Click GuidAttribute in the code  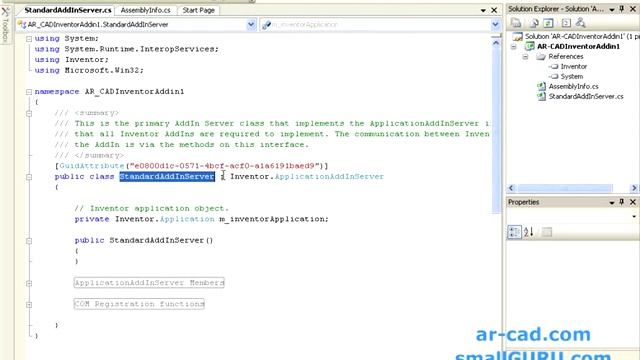[x=92, y=166]
